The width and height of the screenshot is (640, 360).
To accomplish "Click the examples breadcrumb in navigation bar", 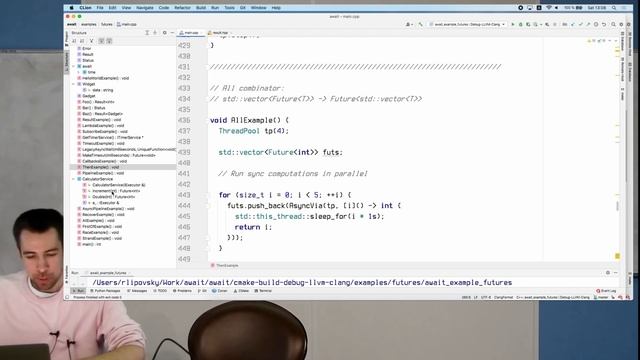I will click(89, 24).
